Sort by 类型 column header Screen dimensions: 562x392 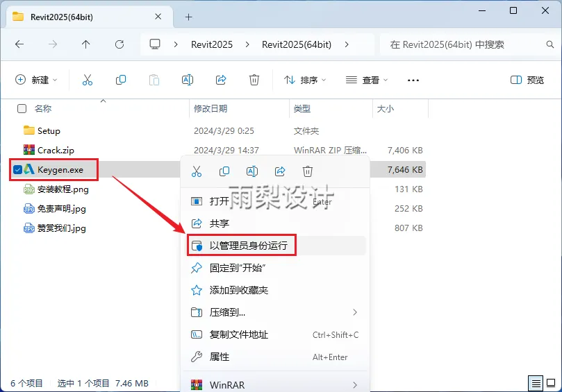(301, 108)
